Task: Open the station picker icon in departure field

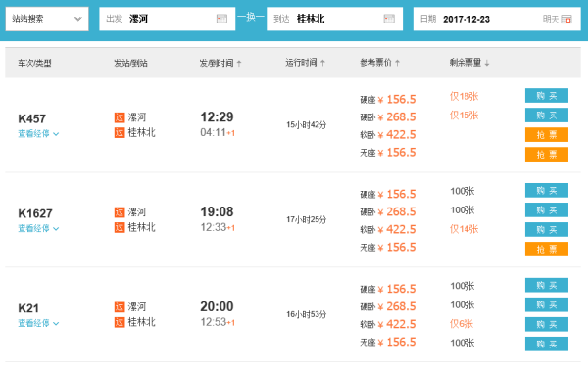Action: pyautogui.click(x=221, y=19)
